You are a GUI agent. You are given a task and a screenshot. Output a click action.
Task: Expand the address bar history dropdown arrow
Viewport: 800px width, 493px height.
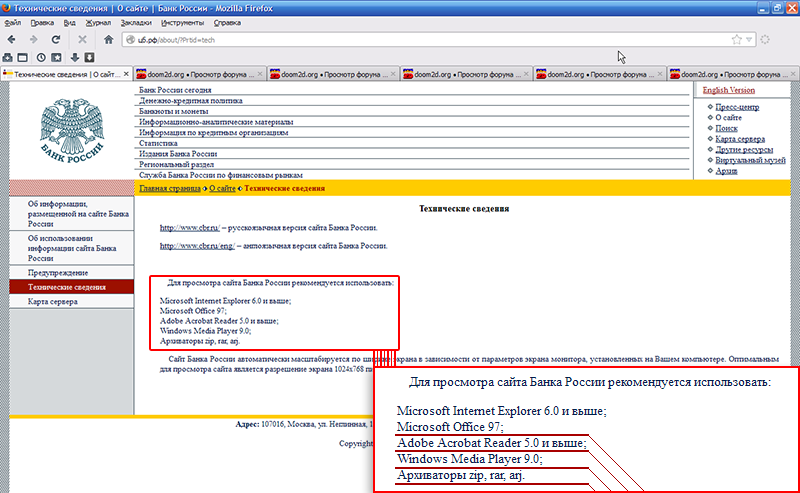[x=748, y=39]
